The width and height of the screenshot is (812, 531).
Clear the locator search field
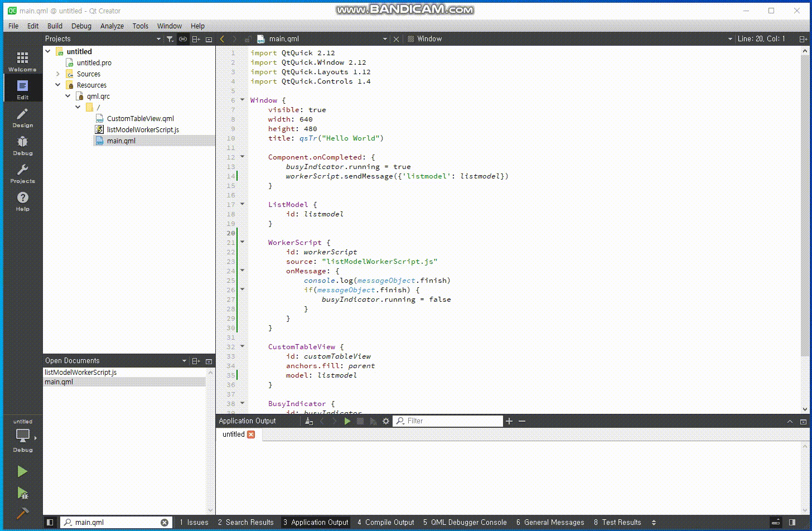165,523
